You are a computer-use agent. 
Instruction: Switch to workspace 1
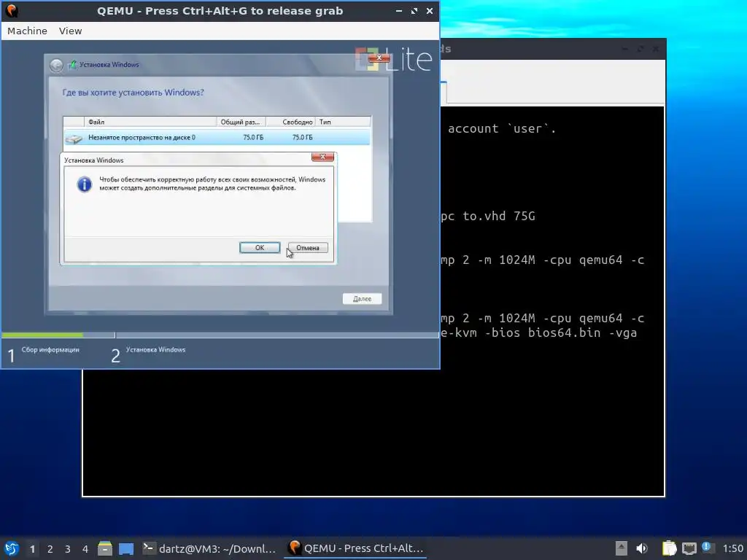coord(32,549)
